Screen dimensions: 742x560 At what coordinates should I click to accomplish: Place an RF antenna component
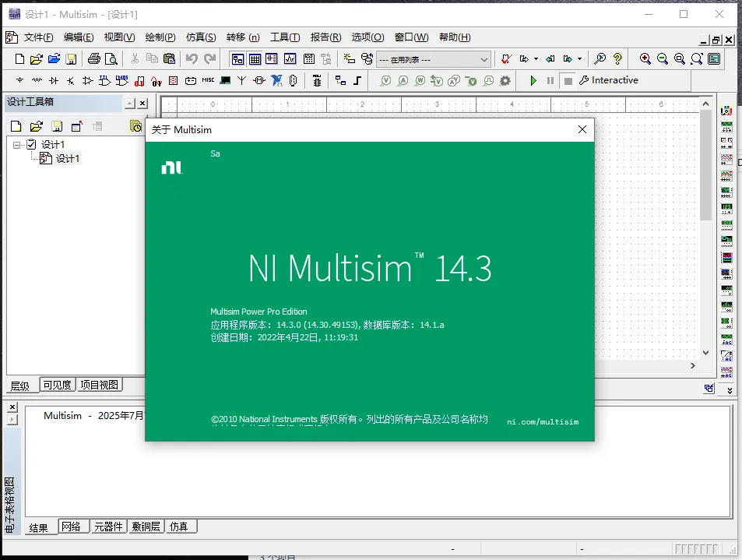[242, 80]
